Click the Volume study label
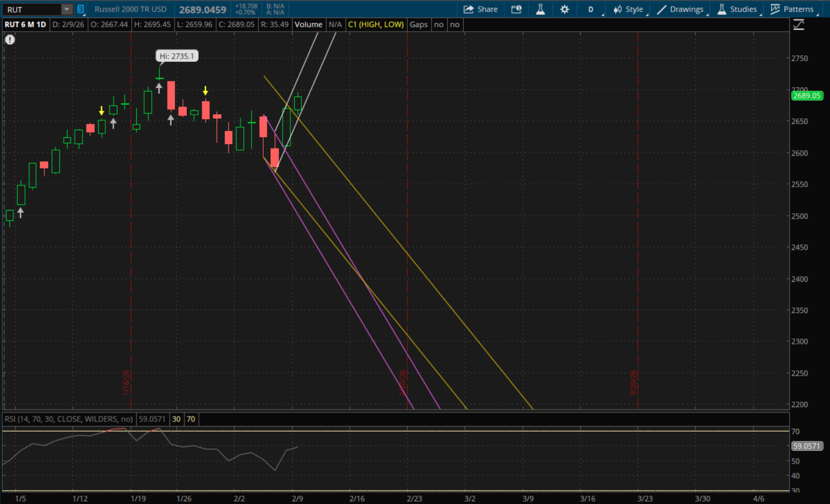Screen dimensions: 830x504 click(x=308, y=24)
